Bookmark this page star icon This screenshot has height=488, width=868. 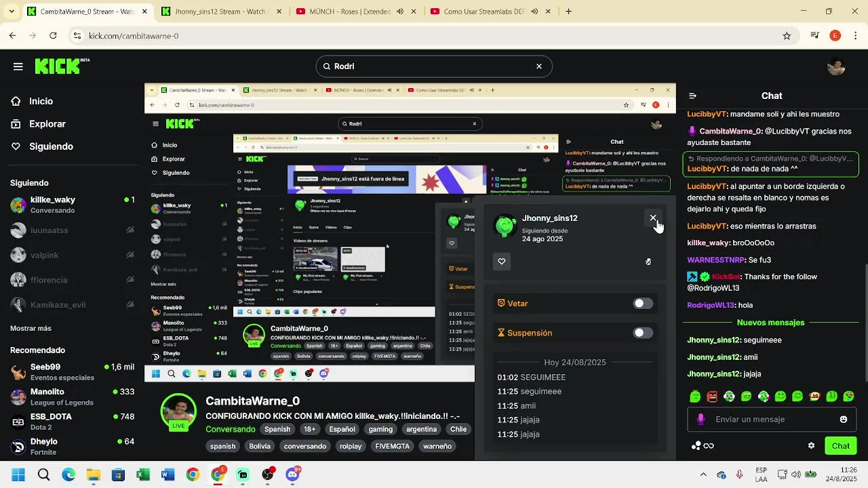pos(787,36)
